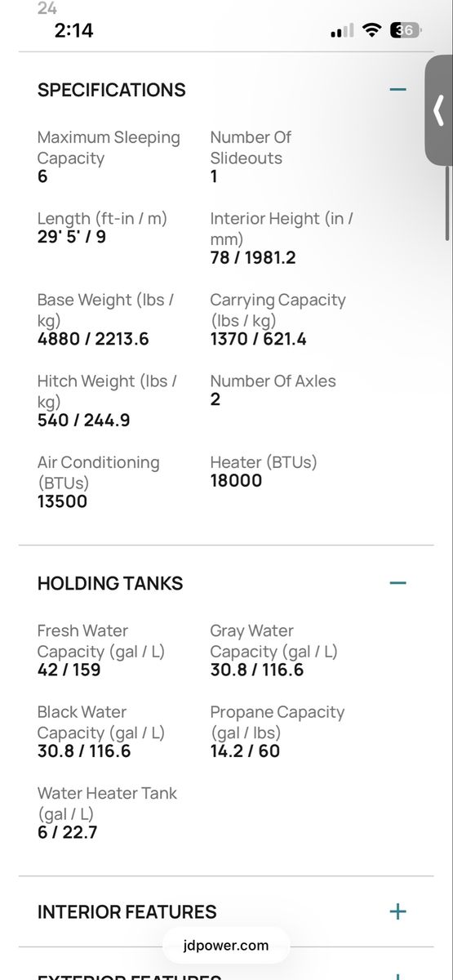Viewport: 453px width, 980px height.
Task: Collapse the Holding Tanks minus icon
Action: pyautogui.click(x=397, y=583)
